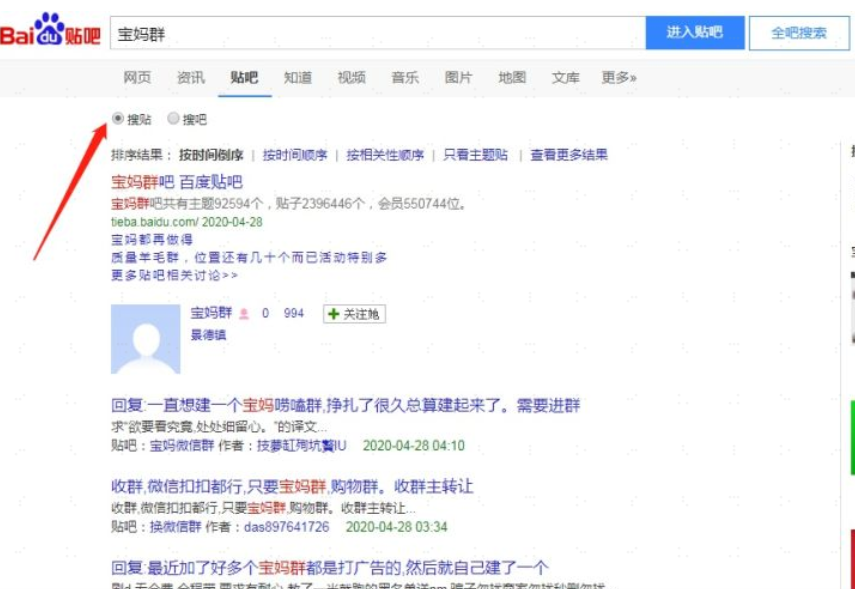855x589 pixels.
Task: Open author 技夢缸殉坑�READ IU profile link ending IU
Action: coord(302,446)
